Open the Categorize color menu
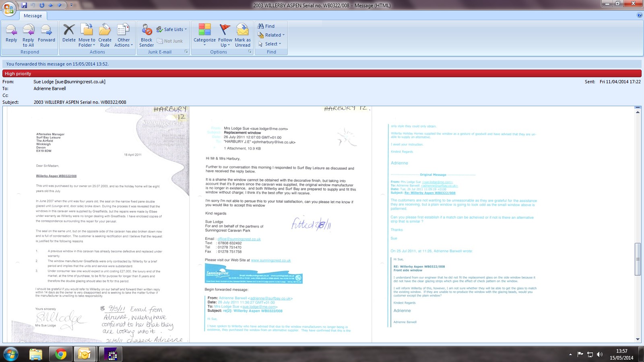This screenshot has height=362, width=644. pyautogui.click(x=204, y=35)
